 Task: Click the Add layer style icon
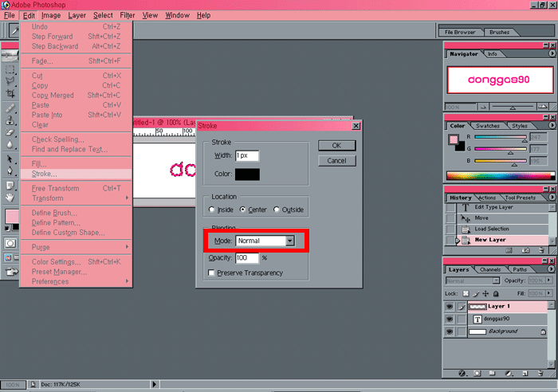[x=462, y=373]
